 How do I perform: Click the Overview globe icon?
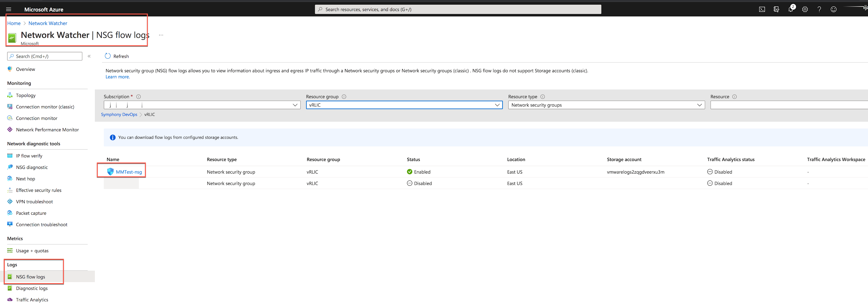10,69
